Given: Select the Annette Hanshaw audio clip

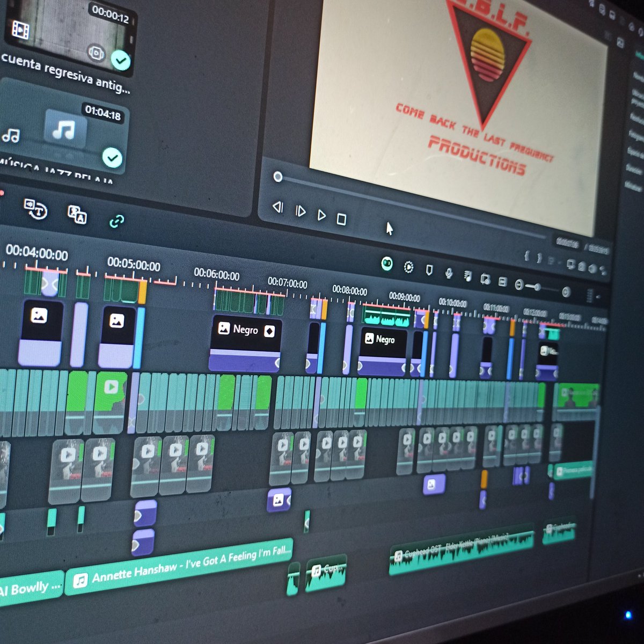Looking at the screenshot, I should coord(180,566).
